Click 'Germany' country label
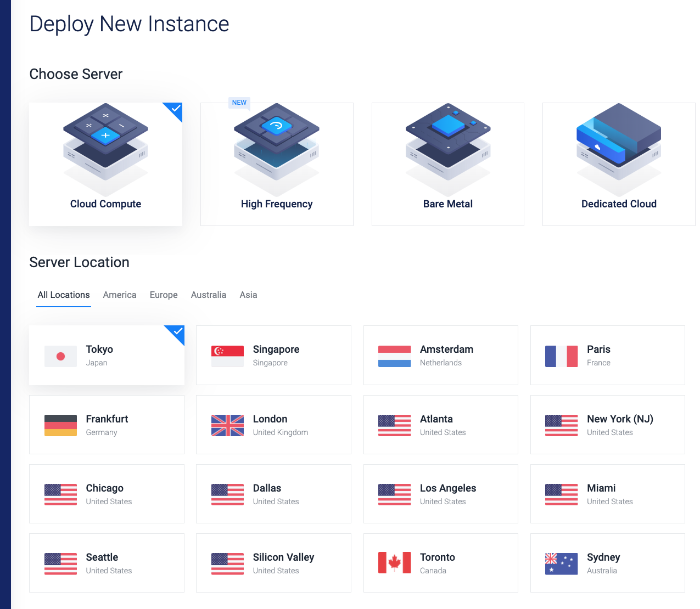The image size is (700, 609). 102,432
